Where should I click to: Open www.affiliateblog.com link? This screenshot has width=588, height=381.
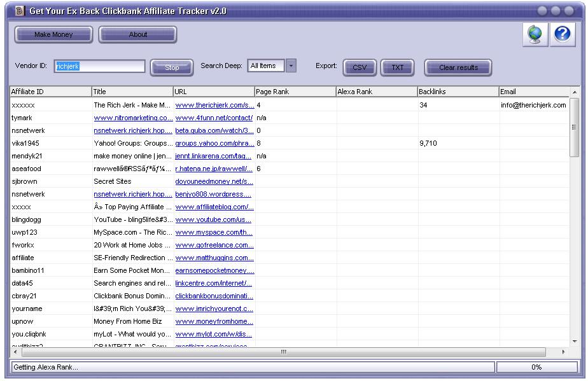214,207
